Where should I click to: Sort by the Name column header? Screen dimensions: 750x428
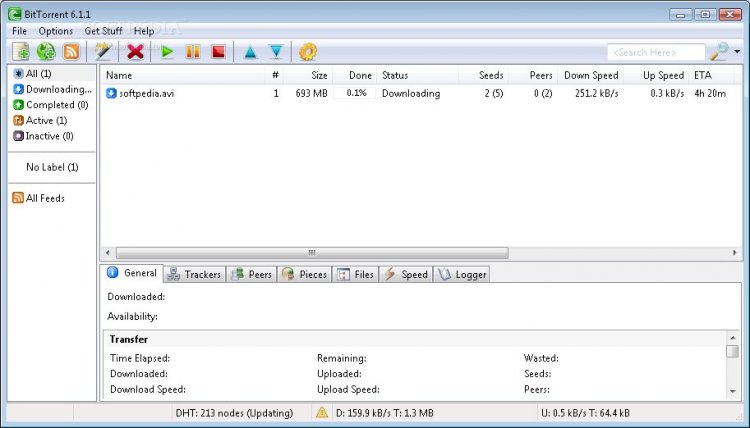tap(183, 76)
